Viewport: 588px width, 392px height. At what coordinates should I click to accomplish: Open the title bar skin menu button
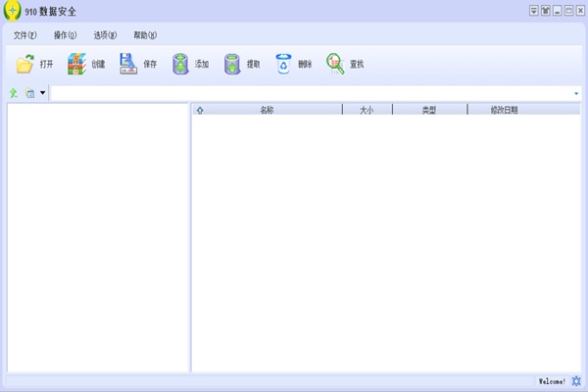[546, 11]
